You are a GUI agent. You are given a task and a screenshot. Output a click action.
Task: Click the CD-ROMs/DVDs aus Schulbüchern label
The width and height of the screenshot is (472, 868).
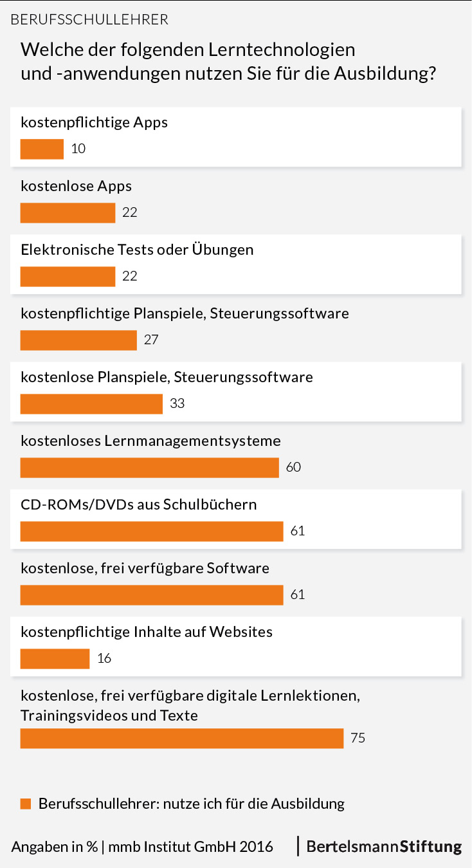138,504
